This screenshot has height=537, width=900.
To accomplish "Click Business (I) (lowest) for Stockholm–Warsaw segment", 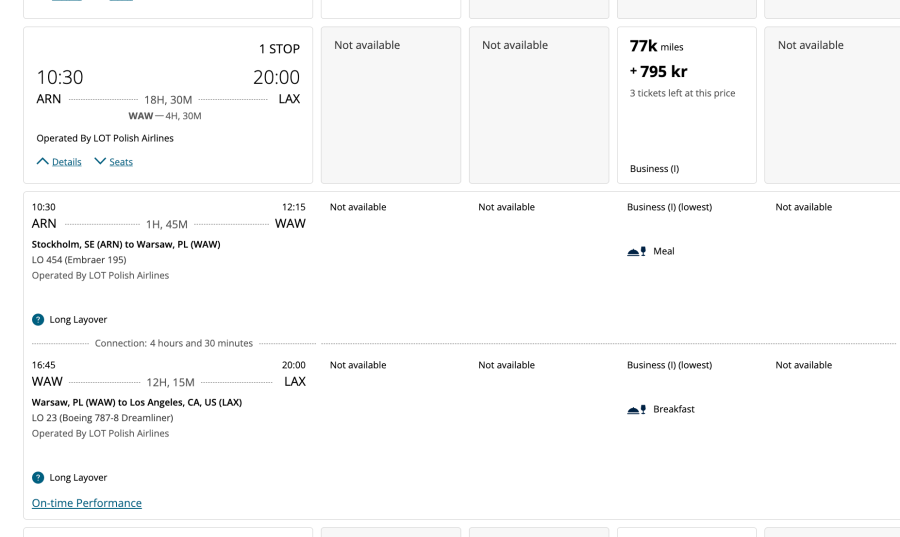I will click(x=669, y=207).
